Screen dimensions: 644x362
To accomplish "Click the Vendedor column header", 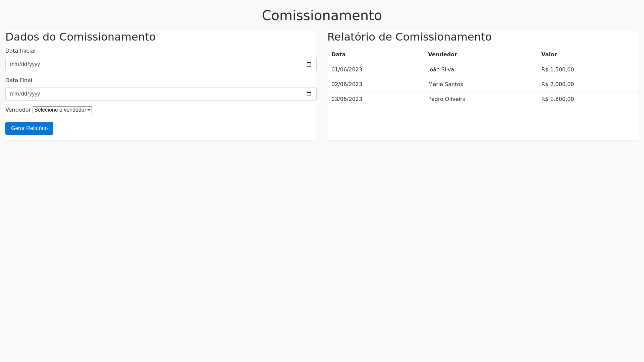I will pyautogui.click(x=442, y=55).
